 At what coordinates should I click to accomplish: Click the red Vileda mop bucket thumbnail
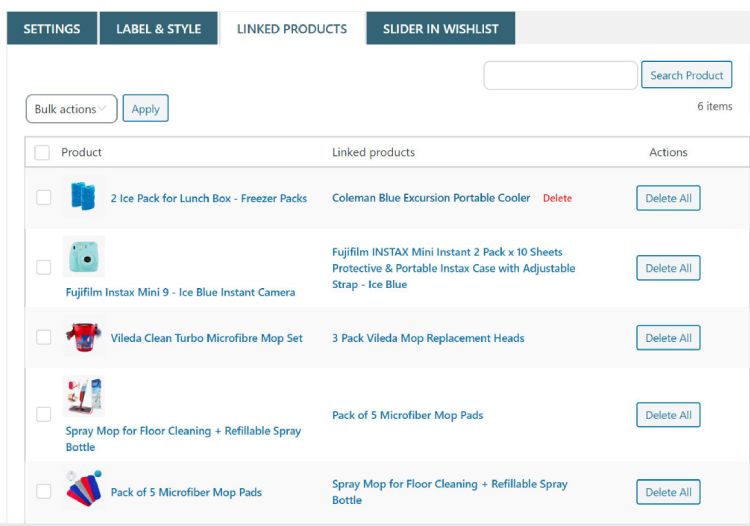coord(84,337)
